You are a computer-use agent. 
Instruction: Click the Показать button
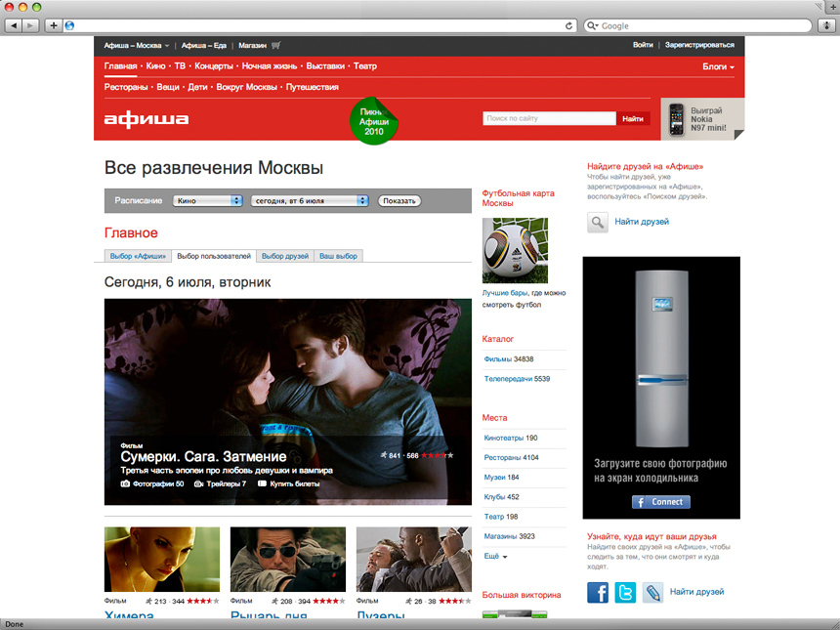(399, 201)
